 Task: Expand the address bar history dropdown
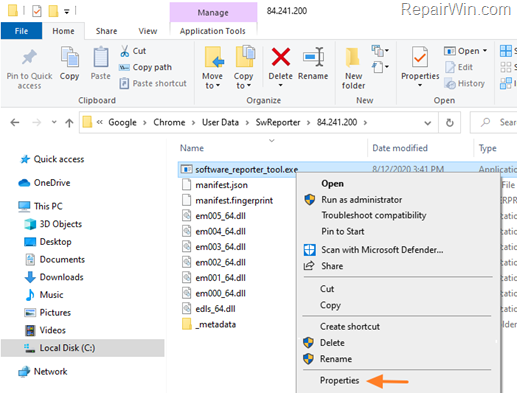[x=428, y=123]
